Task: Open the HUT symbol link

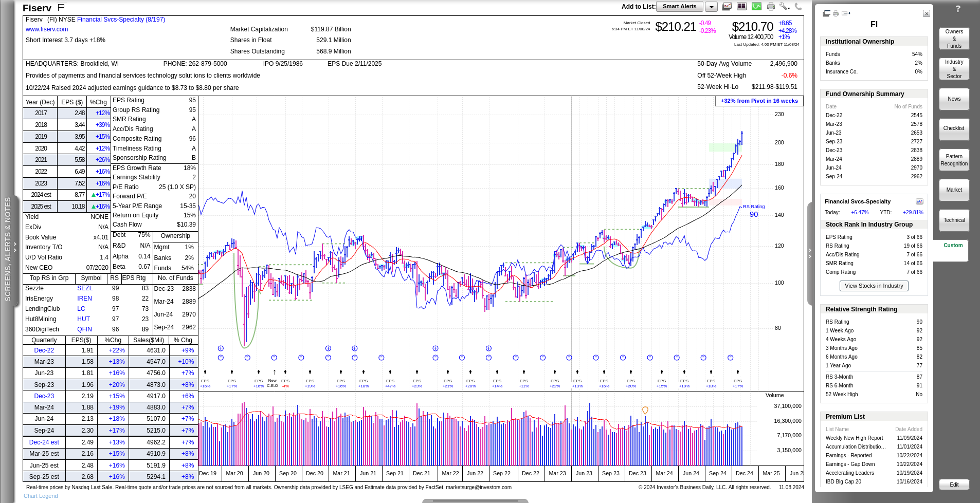Action: 83,319
